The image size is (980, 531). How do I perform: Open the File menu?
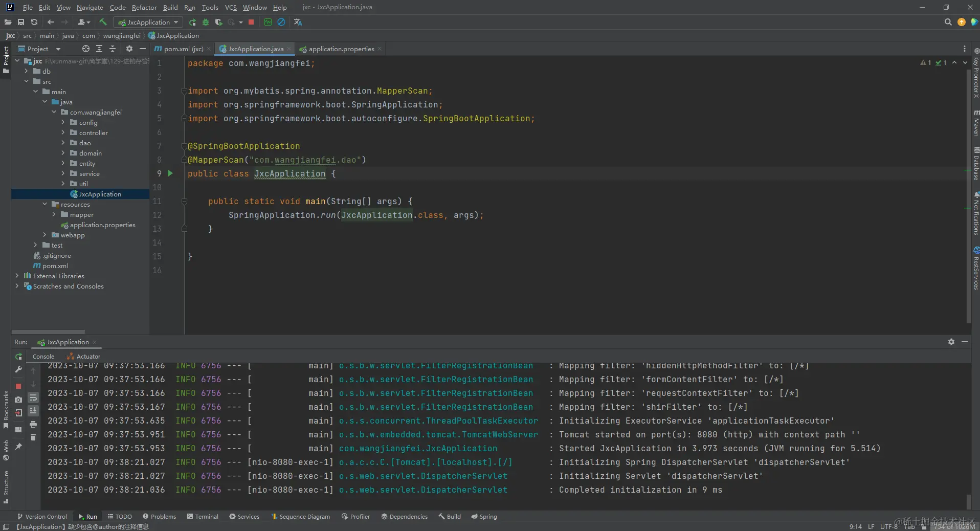point(28,7)
